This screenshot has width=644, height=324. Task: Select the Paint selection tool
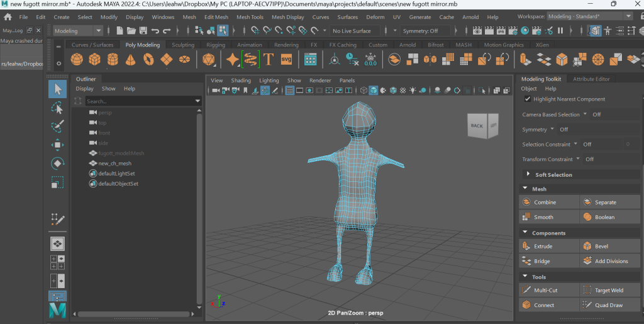pyautogui.click(x=57, y=126)
